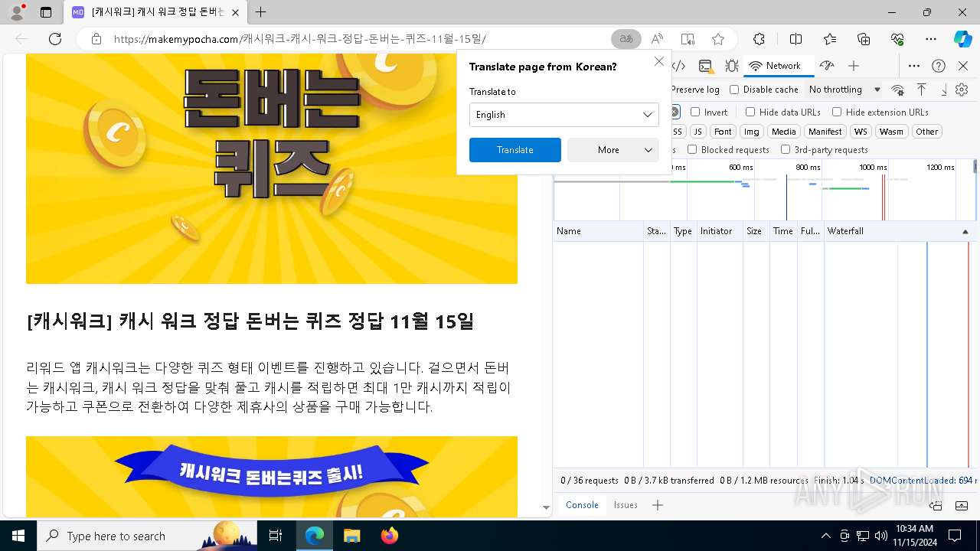Open DevTools help question icon
This screenshot has width=980, height=551.
pos(939,66)
